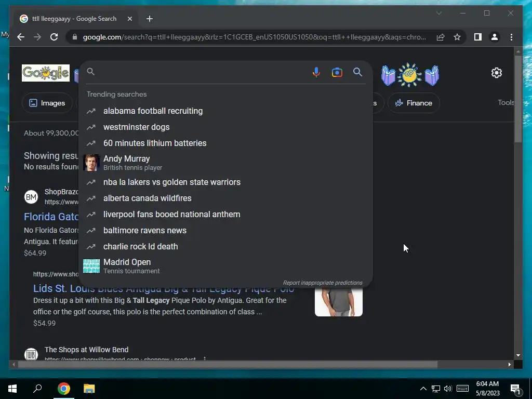Open File Explorer from taskbar
This screenshot has width=532, height=399.
[89, 389]
